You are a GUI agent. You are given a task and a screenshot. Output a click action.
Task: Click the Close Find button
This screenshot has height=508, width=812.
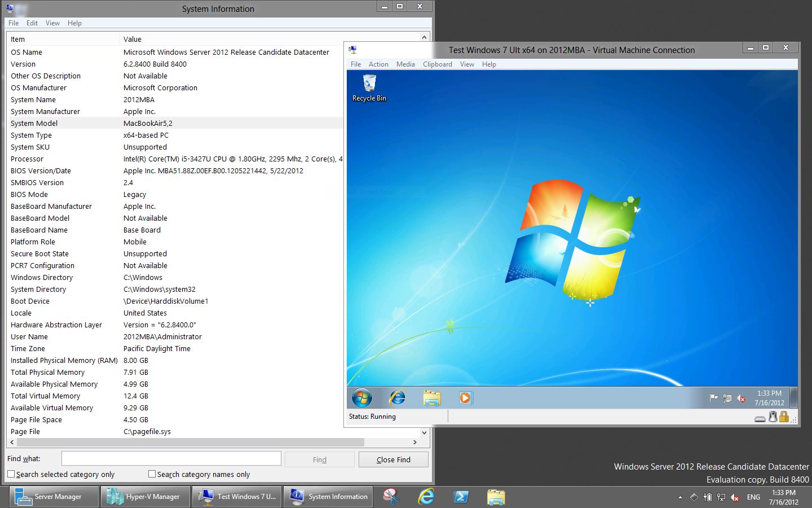click(x=394, y=459)
